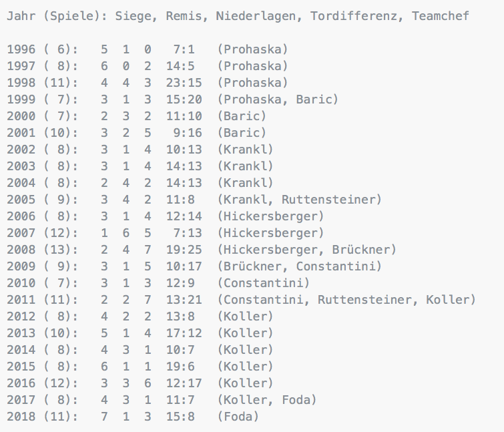Viewport: 504px width, 432px height.
Task: Click goal difference 23:15 in 1998 row
Action: [184, 83]
